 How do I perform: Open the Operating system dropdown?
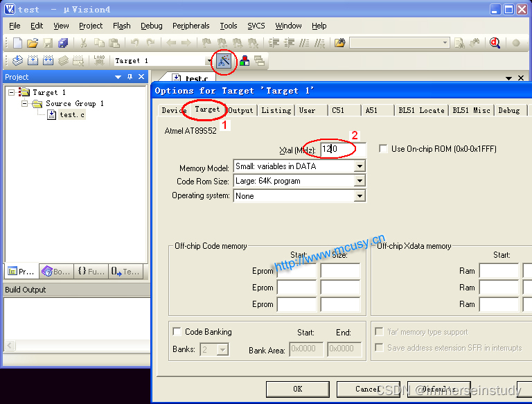click(360, 196)
